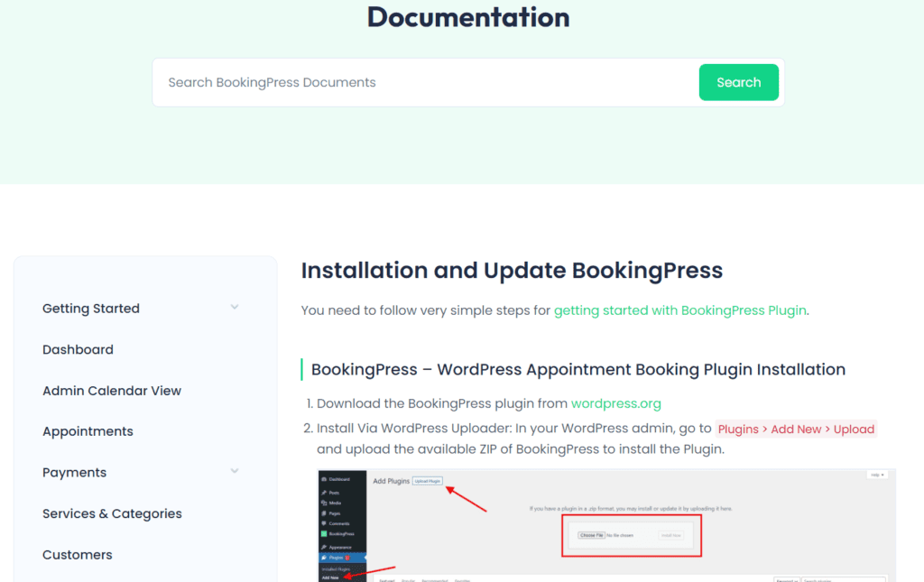
Task: Click the green Search button
Action: [x=738, y=82]
